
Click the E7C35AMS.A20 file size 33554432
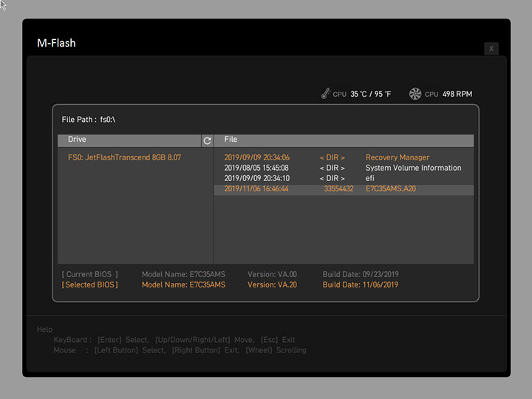pos(338,189)
